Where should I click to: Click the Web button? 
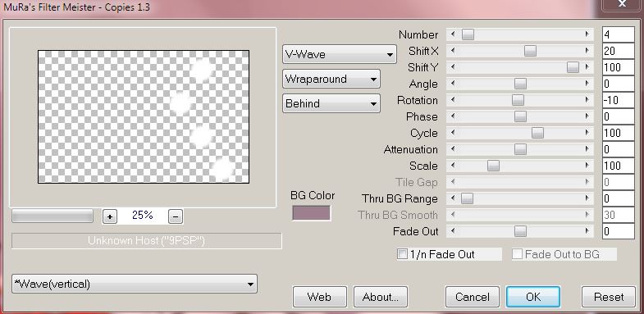pyautogui.click(x=319, y=297)
